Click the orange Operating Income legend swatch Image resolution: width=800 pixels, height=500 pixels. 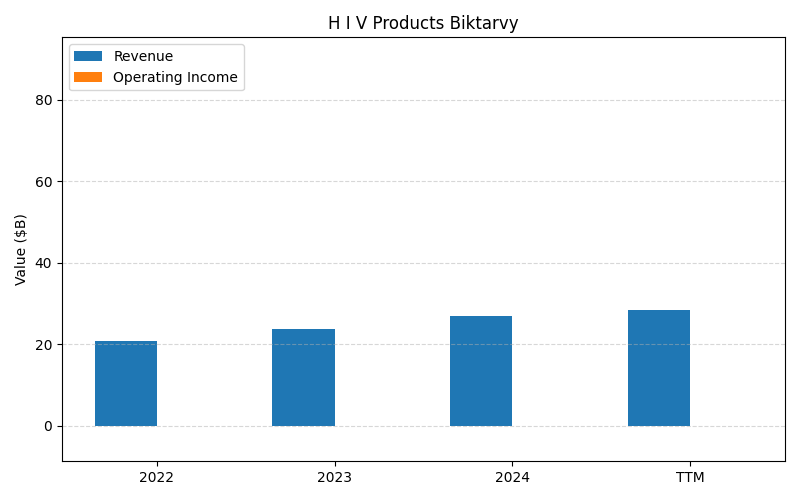coord(88,77)
